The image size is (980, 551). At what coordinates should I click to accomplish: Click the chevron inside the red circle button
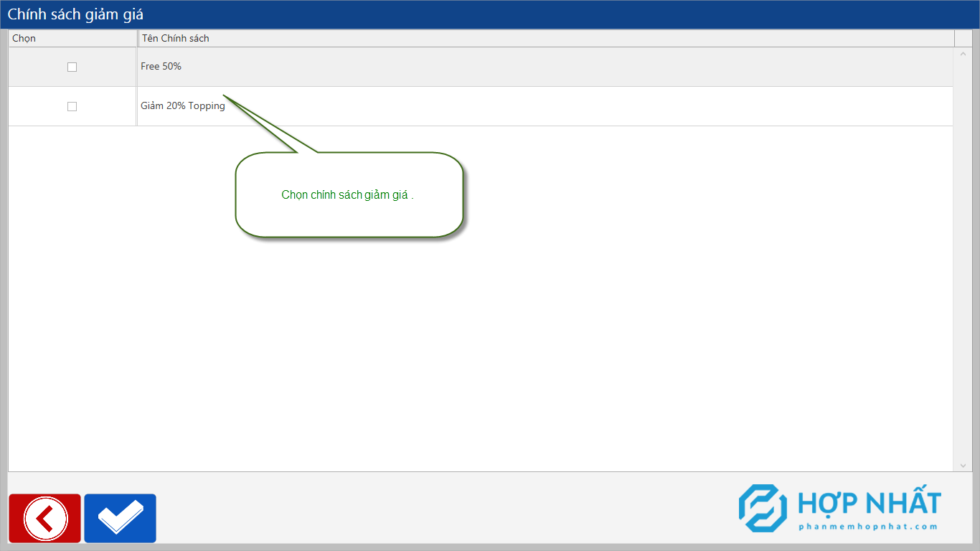(x=44, y=518)
